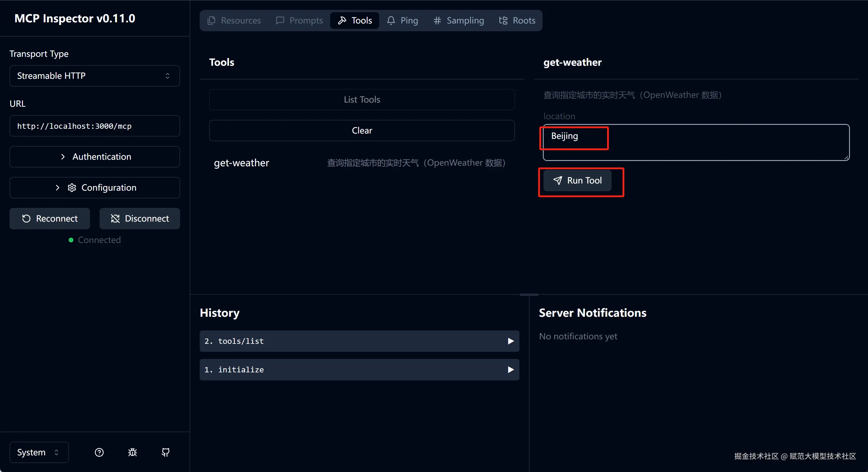Expand the tools/list history entry
The width and height of the screenshot is (868, 472).
point(359,341)
